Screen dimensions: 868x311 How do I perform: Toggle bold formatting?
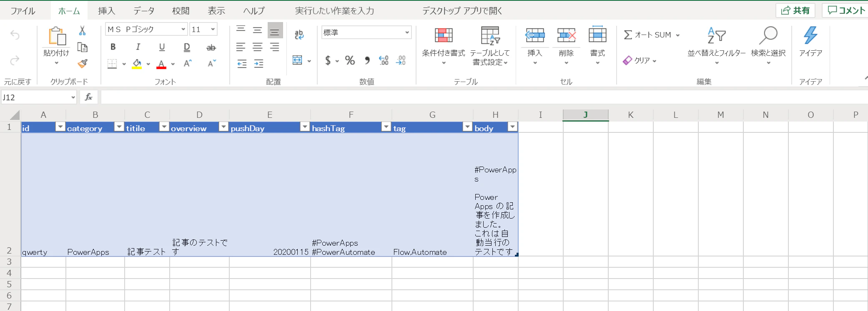113,47
